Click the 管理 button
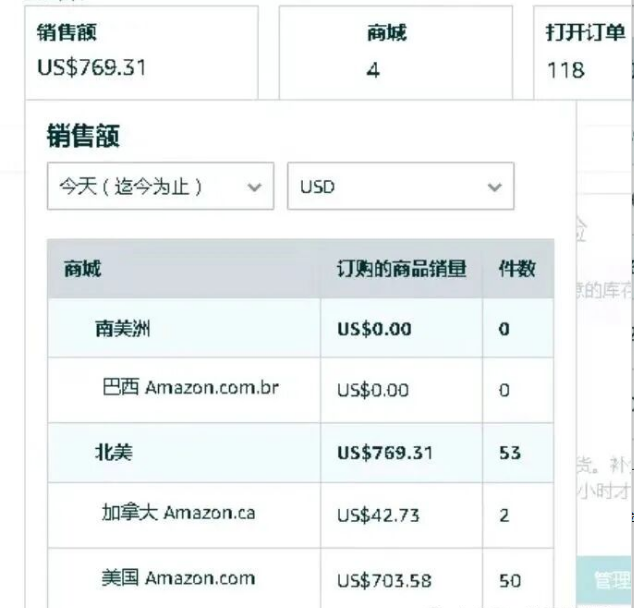Viewport: 634px width, 608px height. coord(611,581)
